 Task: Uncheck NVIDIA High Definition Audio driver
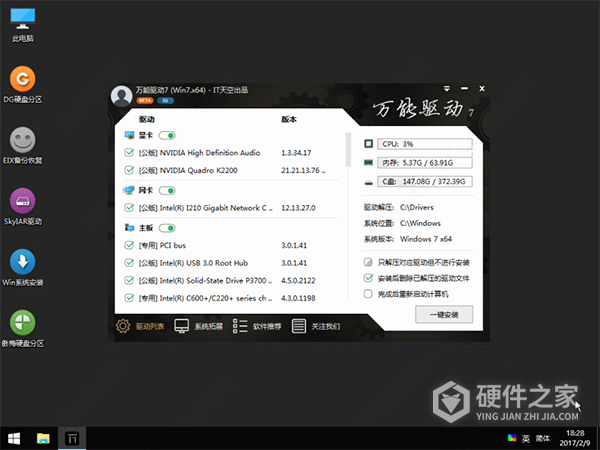pos(129,153)
